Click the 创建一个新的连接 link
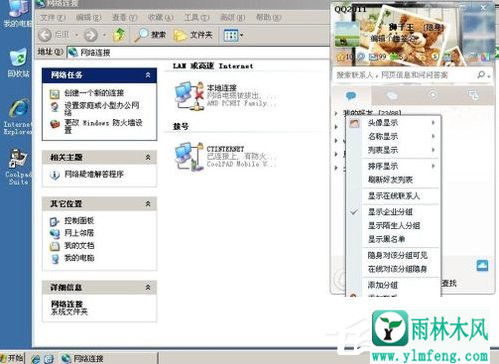 click(x=94, y=93)
